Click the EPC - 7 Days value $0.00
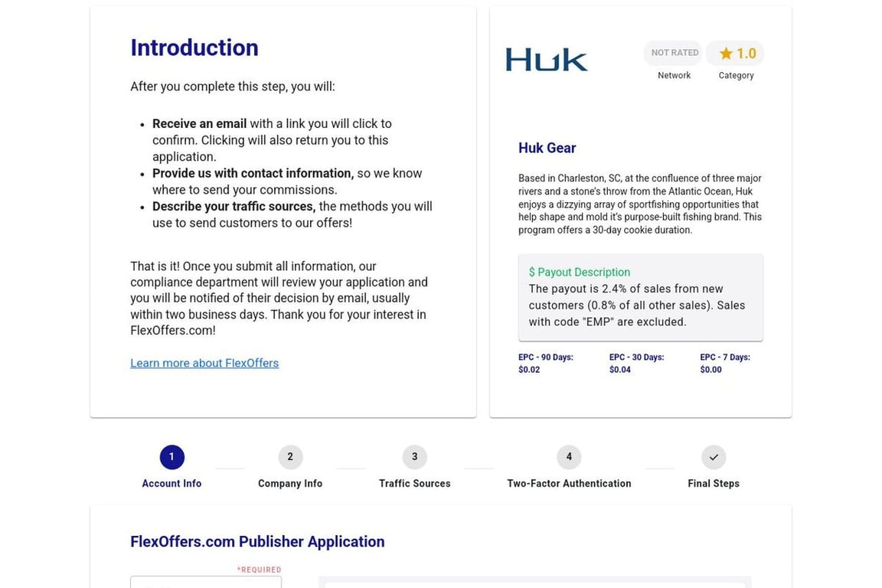Image resolution: width=882 pixels, height=588 pixels. pyautogui.click(x=711, y=370)
